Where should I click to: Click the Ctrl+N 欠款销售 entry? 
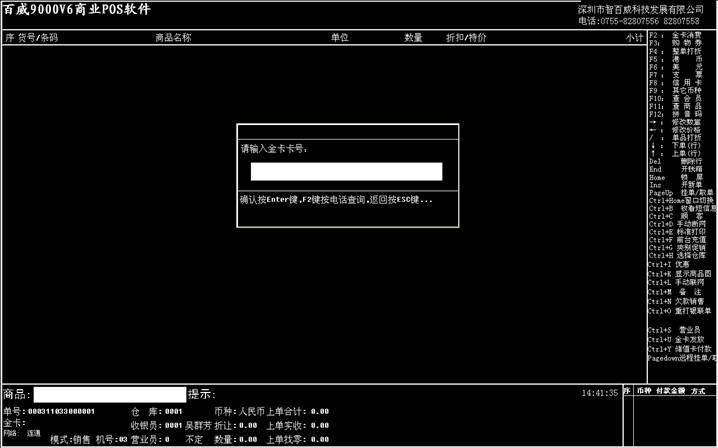click(x=676, y=301)
